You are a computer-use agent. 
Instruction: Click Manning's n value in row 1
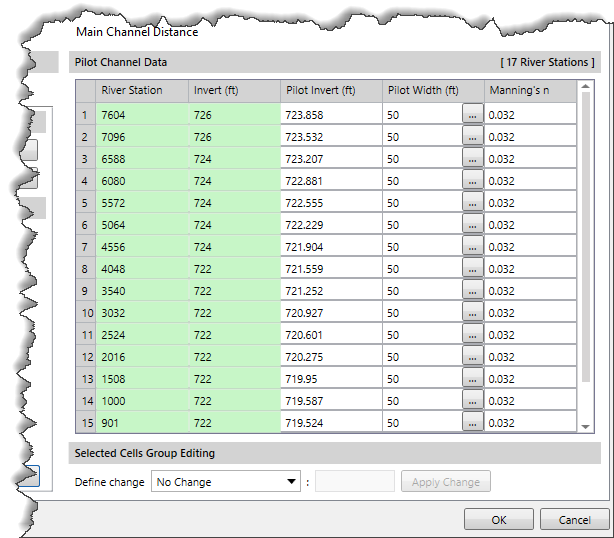pos(530,114)
